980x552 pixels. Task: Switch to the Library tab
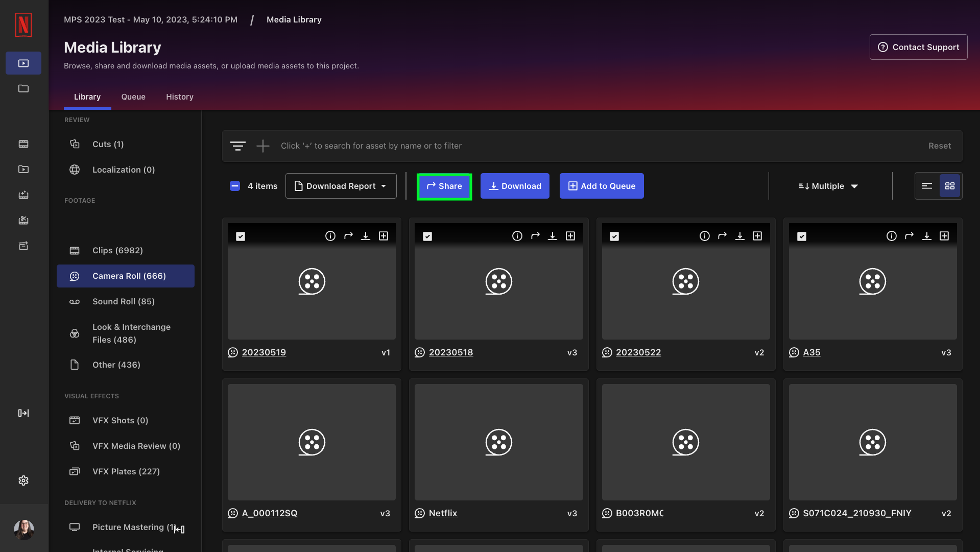click(x=87, y=97)
